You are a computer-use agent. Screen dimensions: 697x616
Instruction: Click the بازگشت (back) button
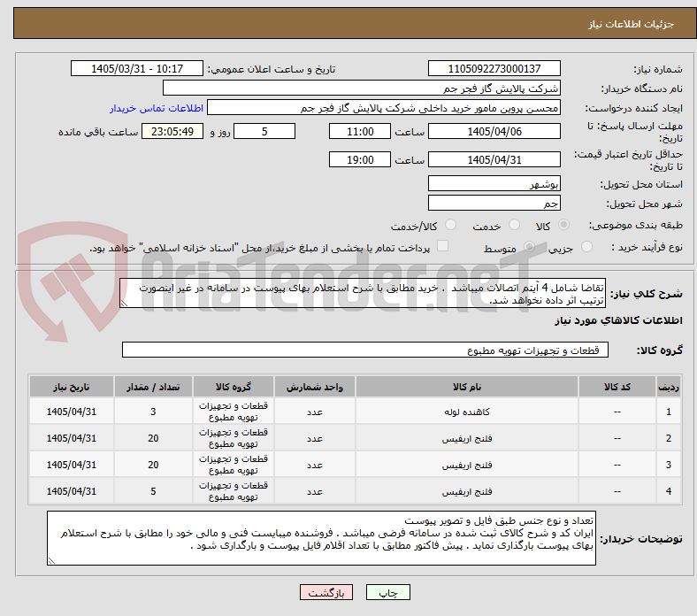(326, 592)
